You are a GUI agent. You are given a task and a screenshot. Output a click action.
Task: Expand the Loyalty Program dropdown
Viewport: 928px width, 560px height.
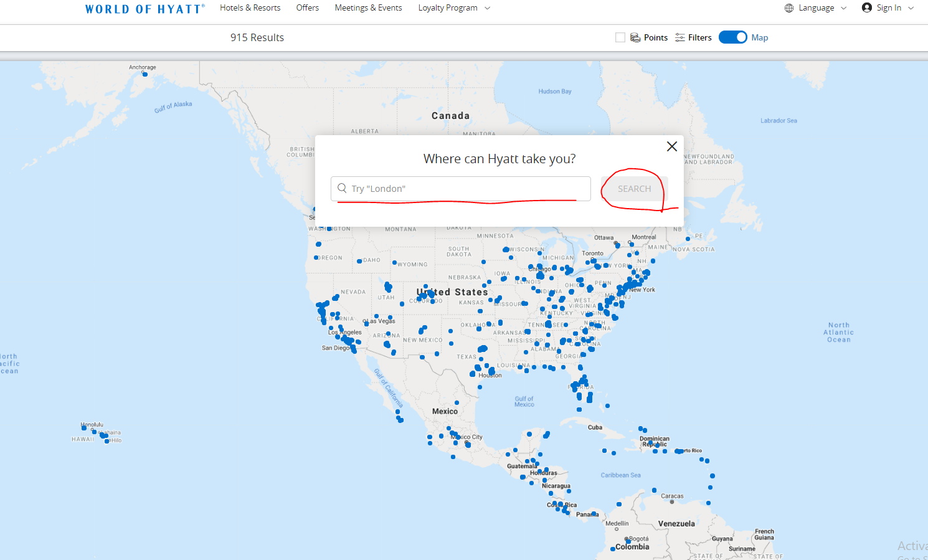click(454, 8)
